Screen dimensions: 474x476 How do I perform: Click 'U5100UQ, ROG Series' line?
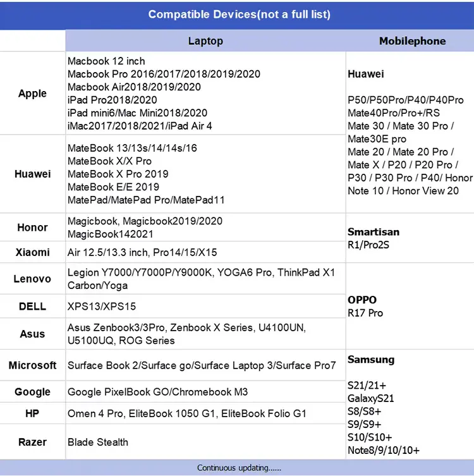pyautogui.click(x=121, y=341)
